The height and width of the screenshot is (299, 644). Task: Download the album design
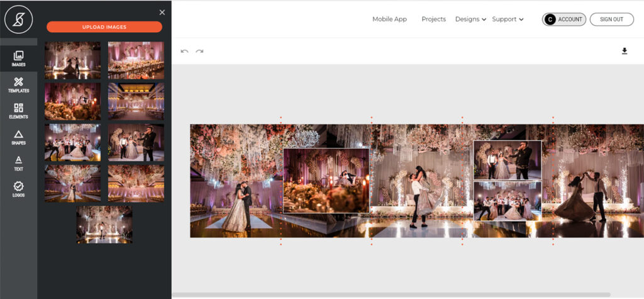[625, 51]
